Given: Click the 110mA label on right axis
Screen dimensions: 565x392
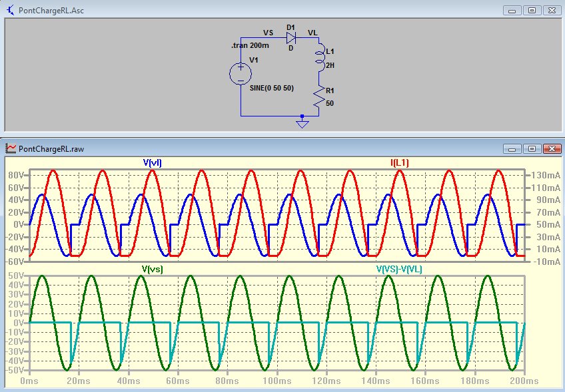Looking at the screenshot, I should click(546, 188).
